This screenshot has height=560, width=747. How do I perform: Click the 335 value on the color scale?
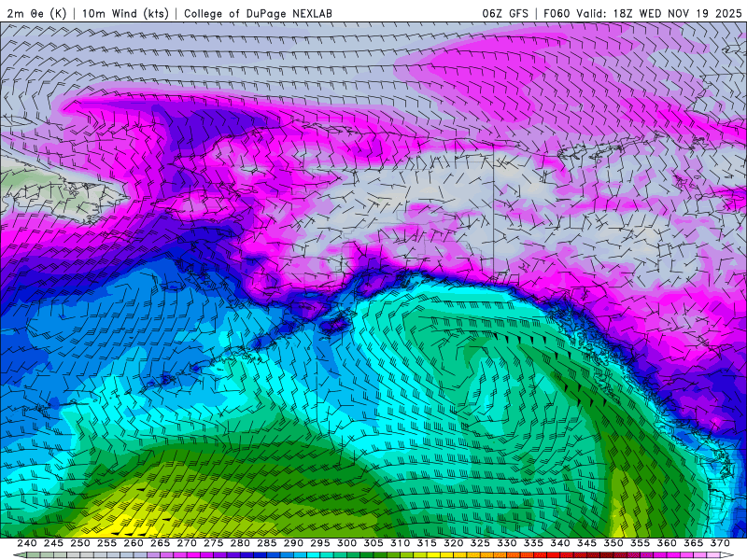pos(533,543)
